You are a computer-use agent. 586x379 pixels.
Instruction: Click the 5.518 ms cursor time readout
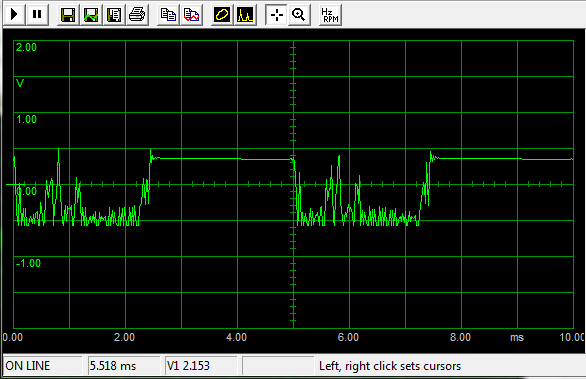(124, 366)
